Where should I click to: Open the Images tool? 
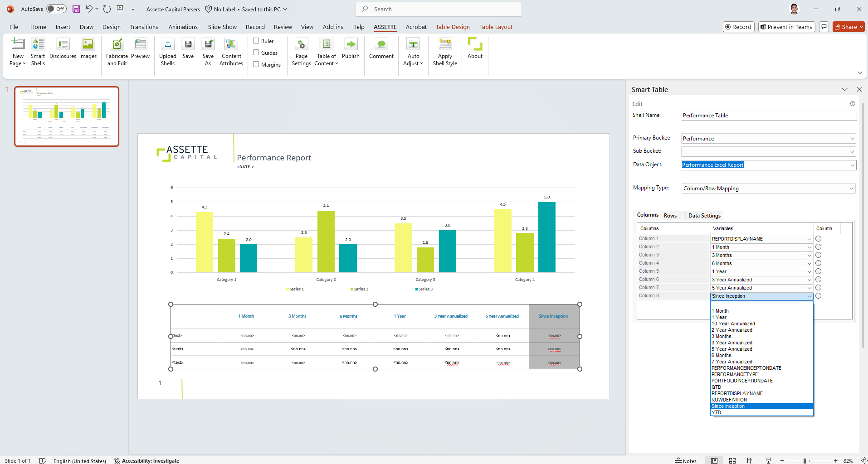coord(88,48)
